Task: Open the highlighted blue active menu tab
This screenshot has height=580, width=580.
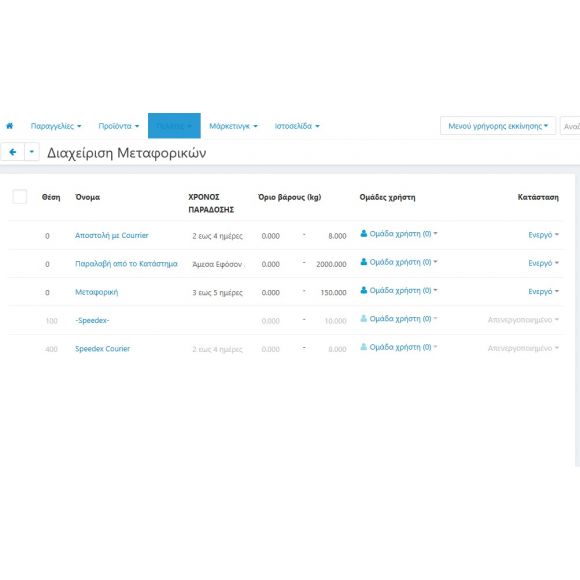Action: point(174,126)
